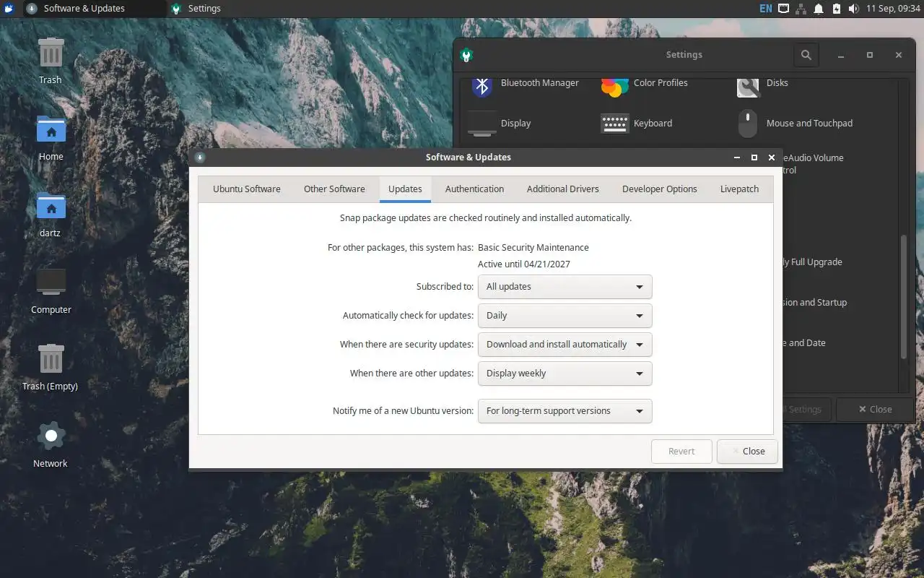
Task: Click the Settings window vertical scrollbar
Action: (x=903, y=298)
